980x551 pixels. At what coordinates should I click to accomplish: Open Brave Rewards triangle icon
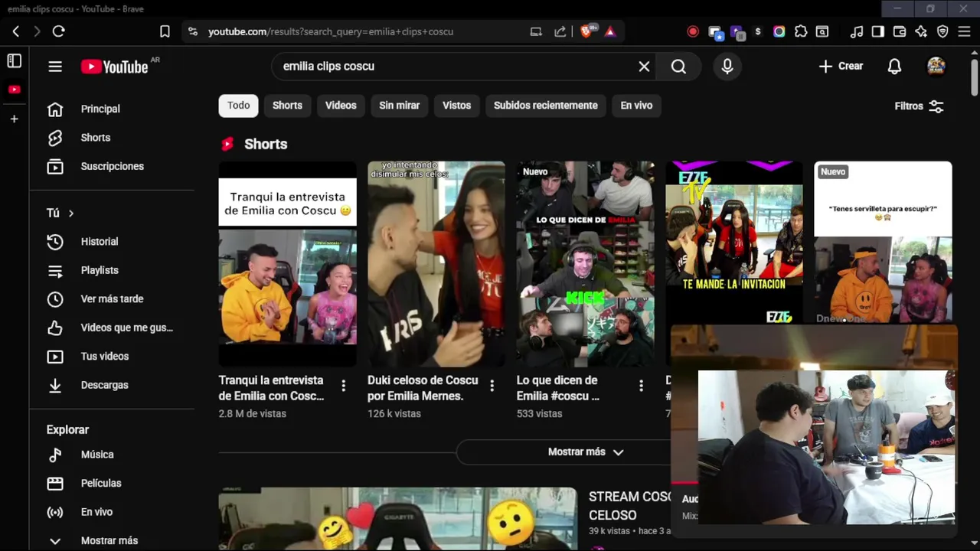coord(610,31)
